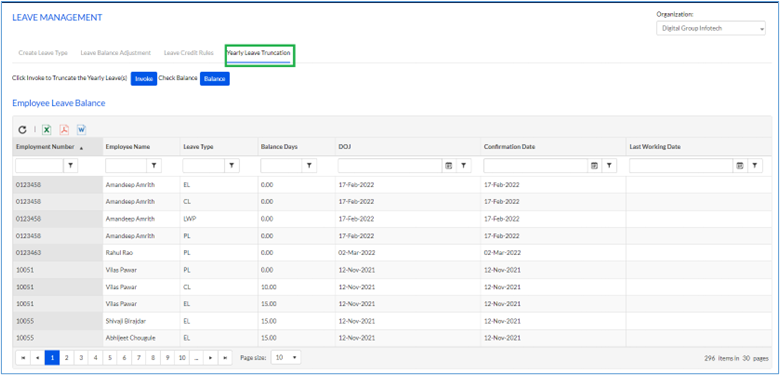Open Confirmation Date calendar picker

click(x=594, y=166)
